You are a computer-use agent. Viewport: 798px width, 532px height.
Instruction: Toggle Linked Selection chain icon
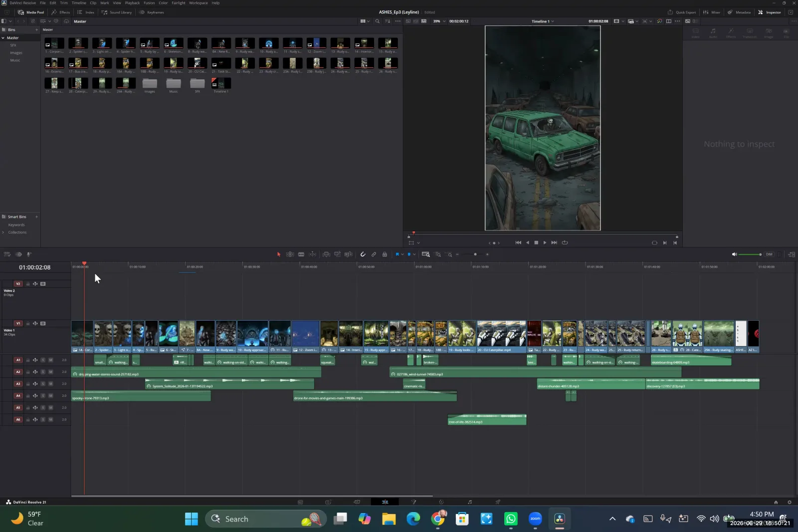[374, 254]
